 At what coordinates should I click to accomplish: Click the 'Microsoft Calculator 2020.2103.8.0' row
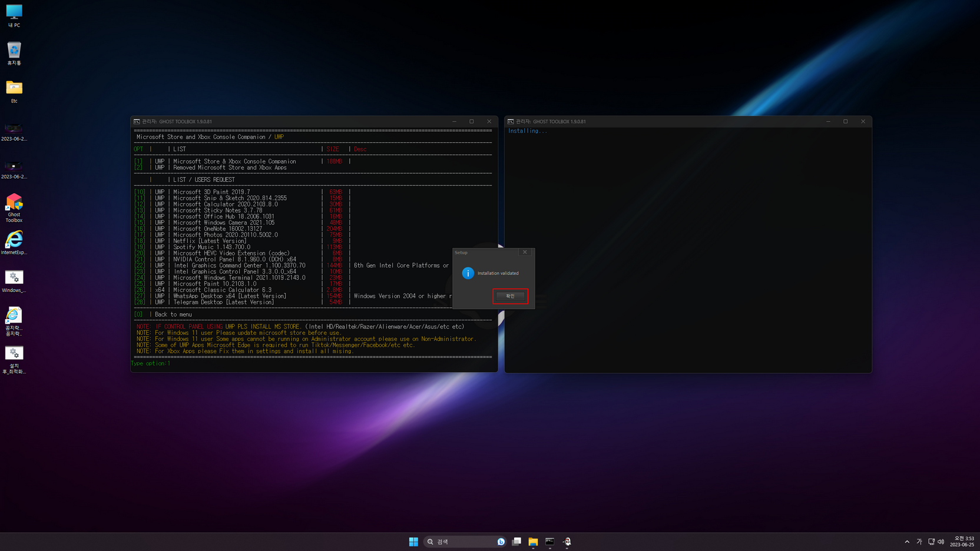[x=242, y=204]
